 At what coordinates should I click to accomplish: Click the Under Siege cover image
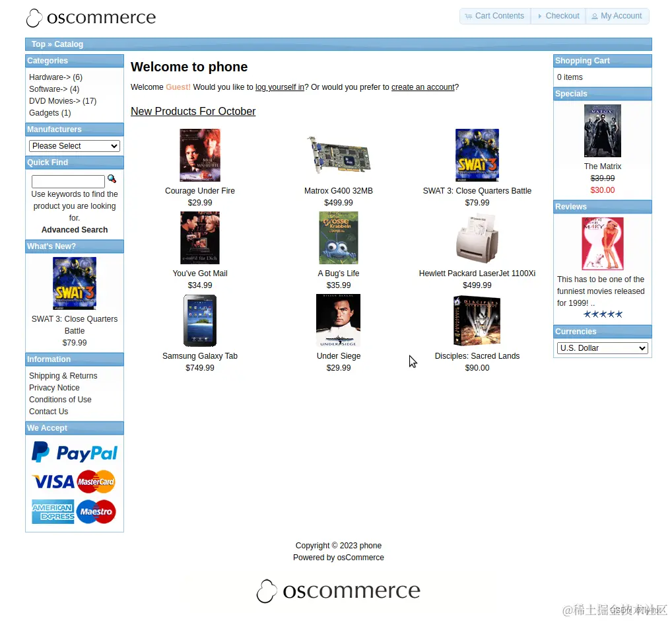(x=339, y=320)
